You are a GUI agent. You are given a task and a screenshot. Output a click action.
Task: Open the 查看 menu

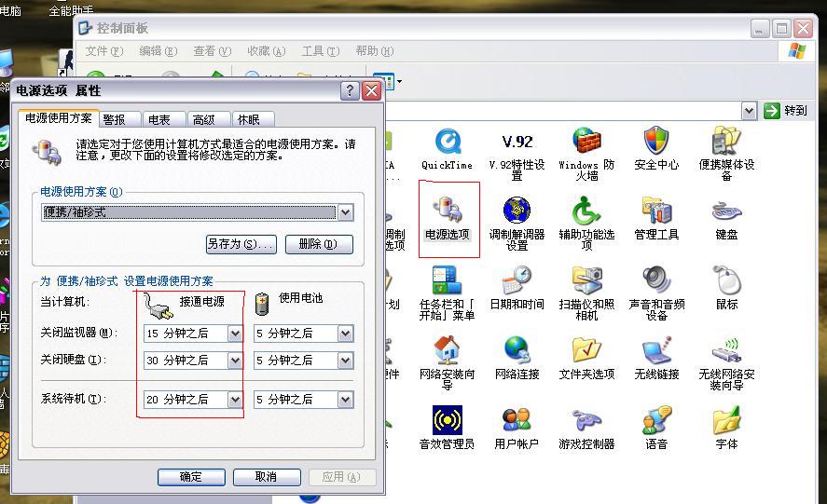[x=212, y=51]
